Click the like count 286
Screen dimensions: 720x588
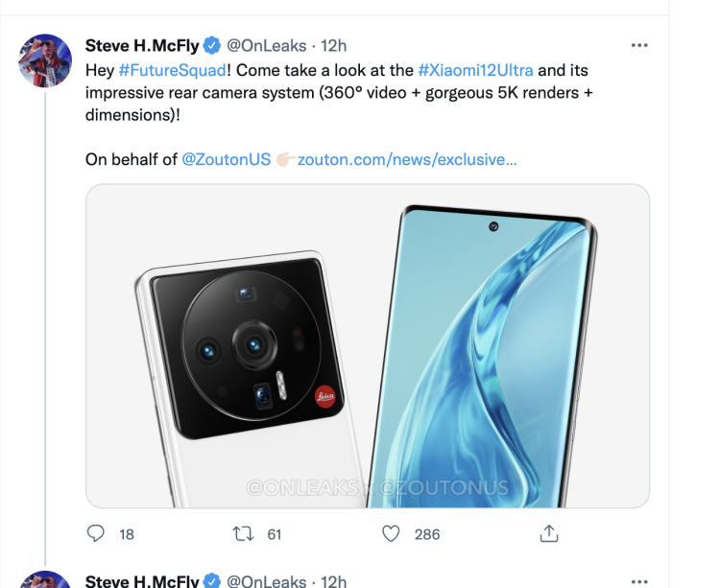click(427, 534)
